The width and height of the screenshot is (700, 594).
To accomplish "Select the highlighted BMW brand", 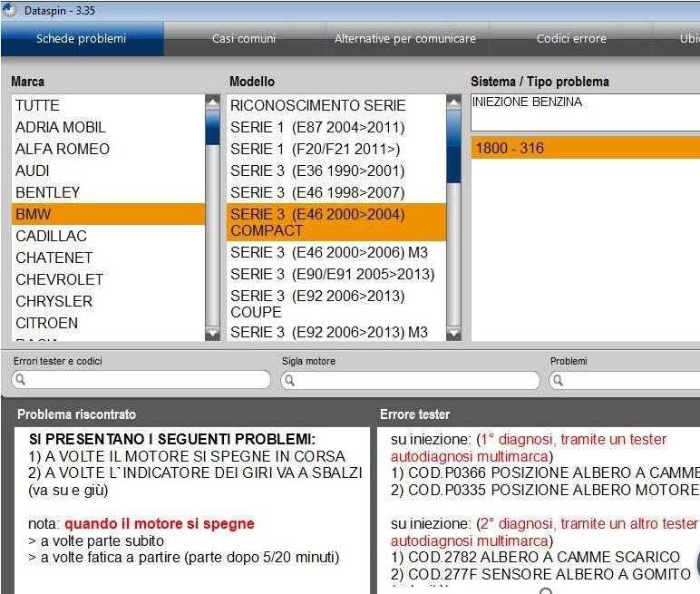I will pos(108,214).
